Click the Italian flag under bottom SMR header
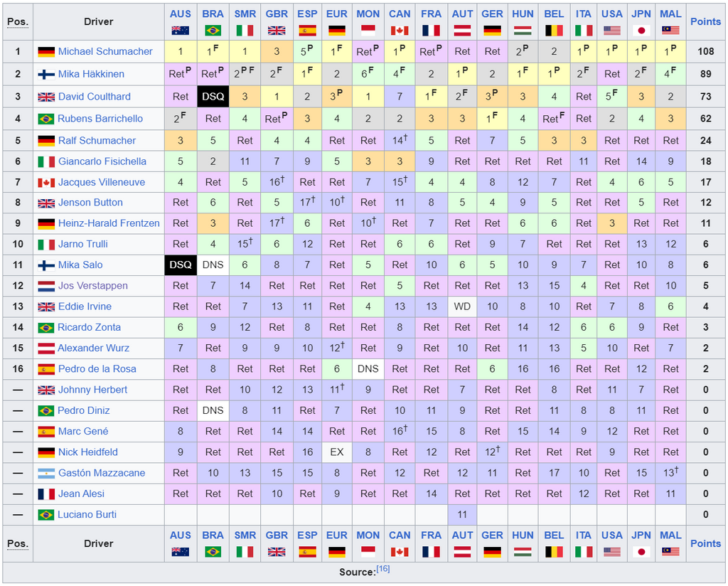The width and height of the screenshot is (728, 586). [x=245, y=552]
